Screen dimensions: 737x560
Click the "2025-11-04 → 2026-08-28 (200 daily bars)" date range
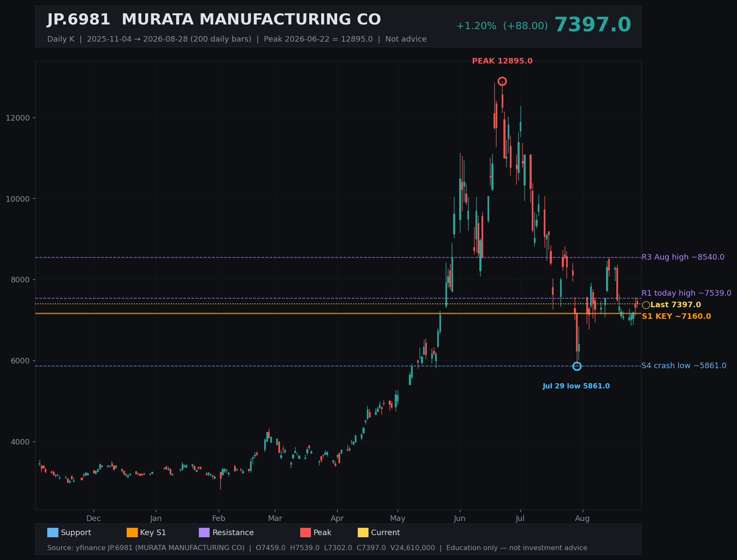click(x=169, y=39)
